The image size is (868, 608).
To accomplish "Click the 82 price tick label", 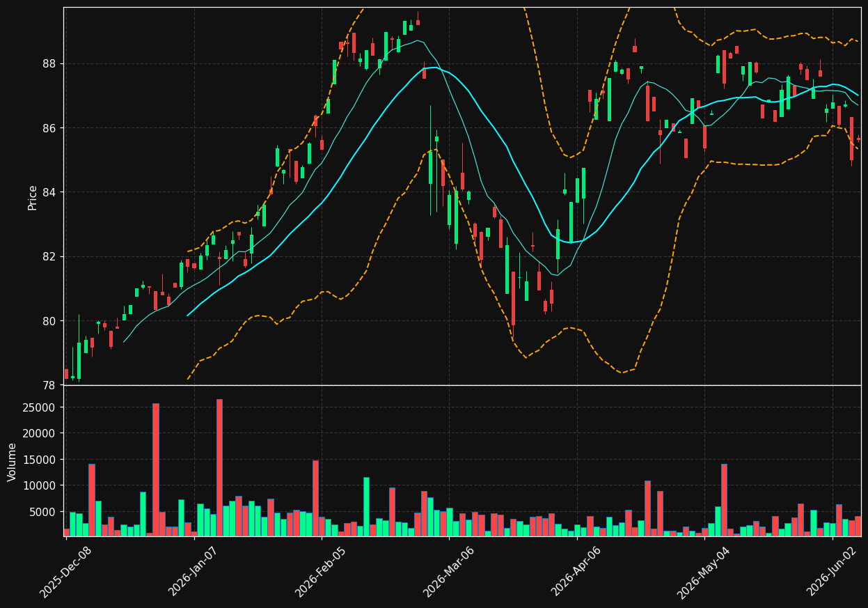I will pos(50,257).
